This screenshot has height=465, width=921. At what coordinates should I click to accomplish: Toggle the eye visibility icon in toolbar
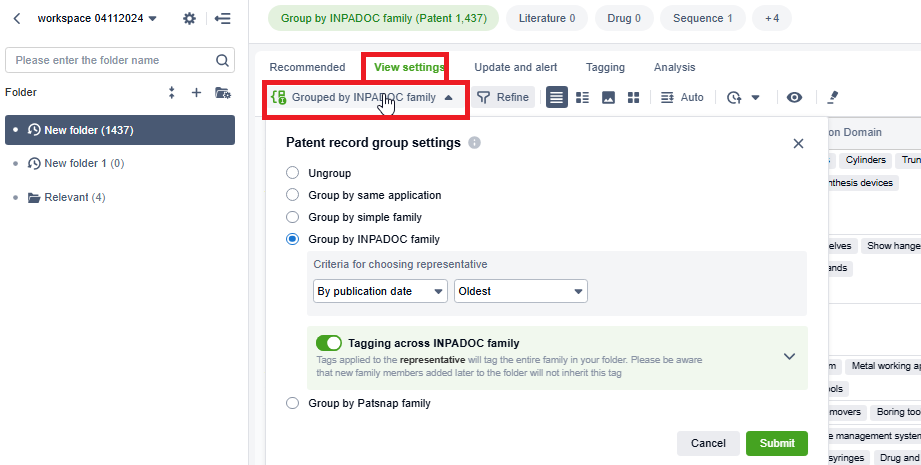[x=794, y=97]
